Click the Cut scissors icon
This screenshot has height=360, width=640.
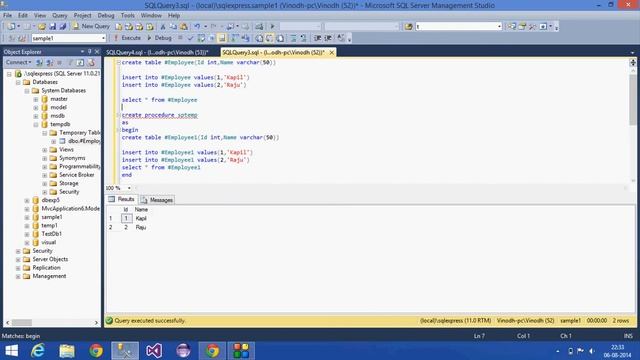[163, 26]
